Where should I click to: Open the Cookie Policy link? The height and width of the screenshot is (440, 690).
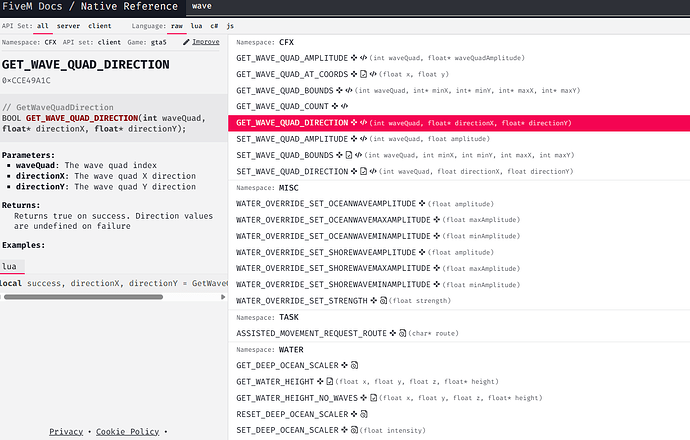tap(128, 432)
